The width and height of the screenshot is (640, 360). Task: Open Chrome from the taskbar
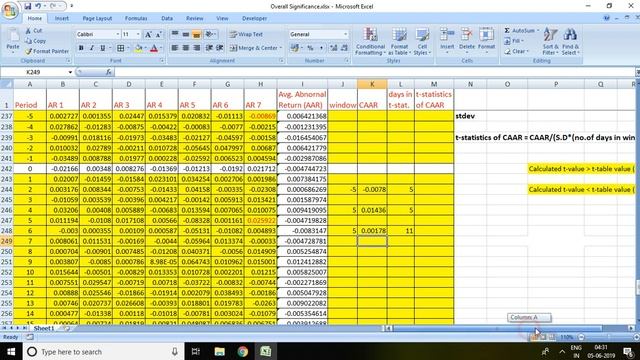point(242,351)
